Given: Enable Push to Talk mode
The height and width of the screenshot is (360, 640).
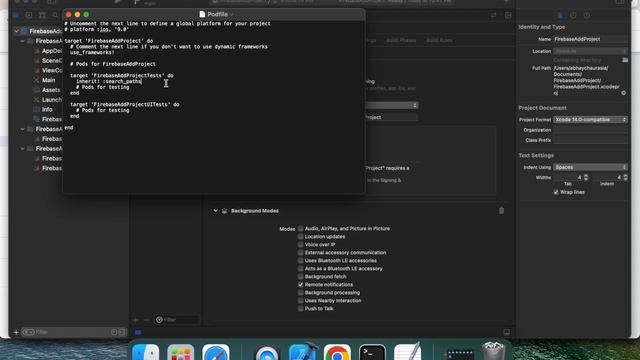Looking at the screenshot, I should tap(301, 309).
